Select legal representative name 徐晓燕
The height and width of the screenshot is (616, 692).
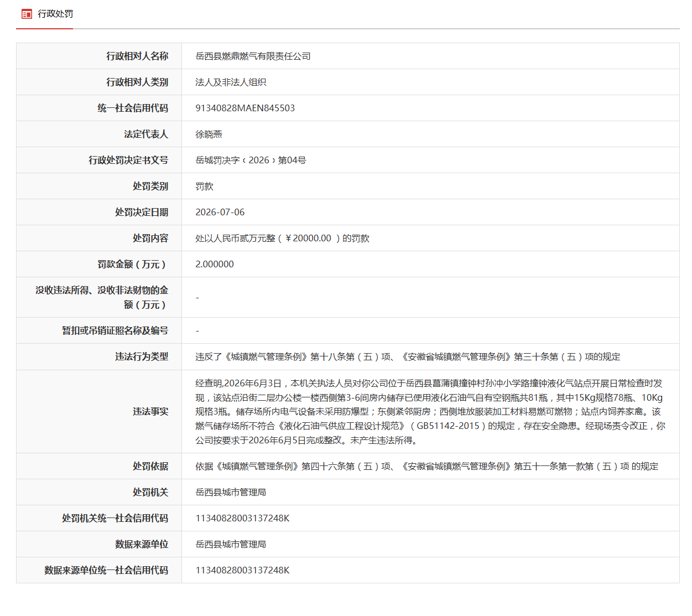pos(209,134)
